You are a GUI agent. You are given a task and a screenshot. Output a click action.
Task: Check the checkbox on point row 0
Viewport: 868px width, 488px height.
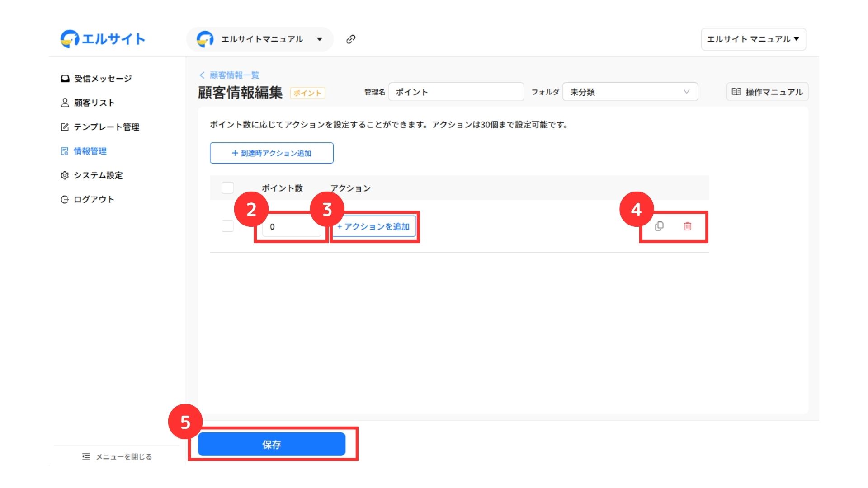[x=227, y=226]
